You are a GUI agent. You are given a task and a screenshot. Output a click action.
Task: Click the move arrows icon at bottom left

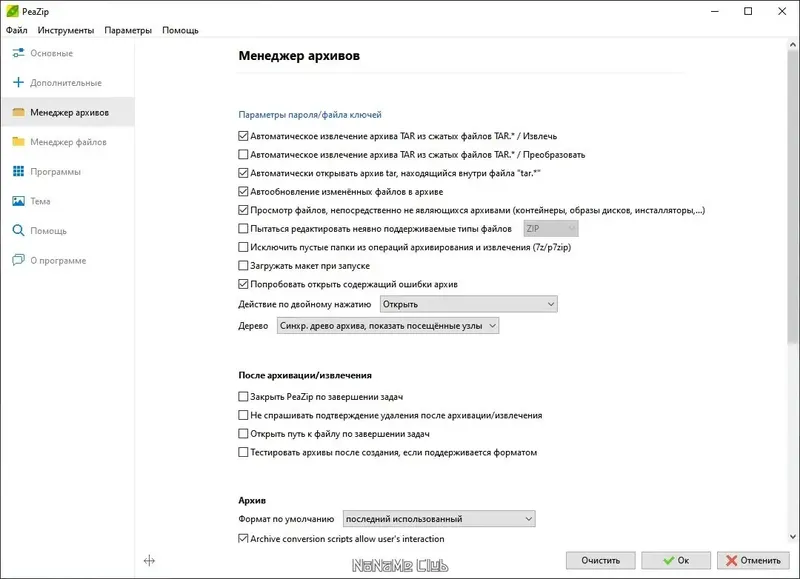(x=149, y=561)
